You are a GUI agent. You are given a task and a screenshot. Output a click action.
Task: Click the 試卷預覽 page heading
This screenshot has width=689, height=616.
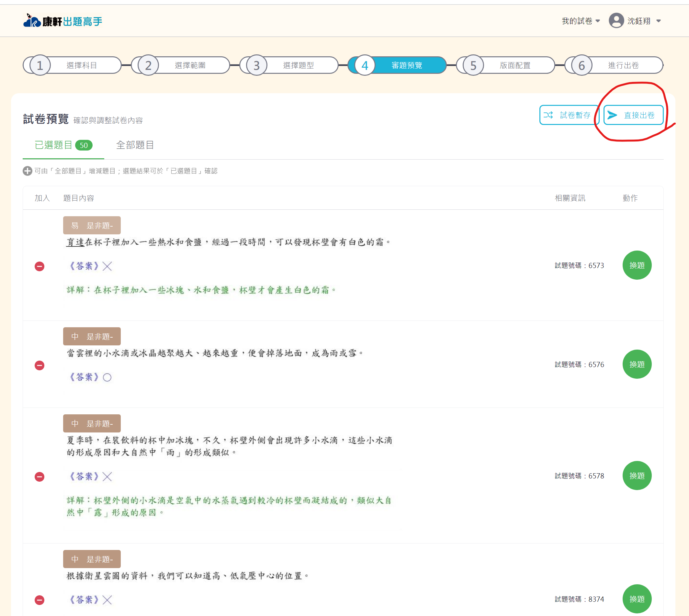point(46,119)
